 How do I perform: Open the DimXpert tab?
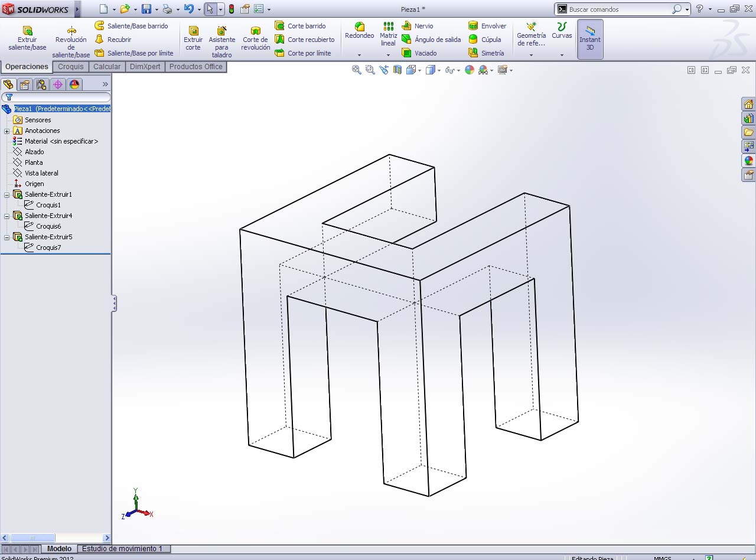(145, 67)
